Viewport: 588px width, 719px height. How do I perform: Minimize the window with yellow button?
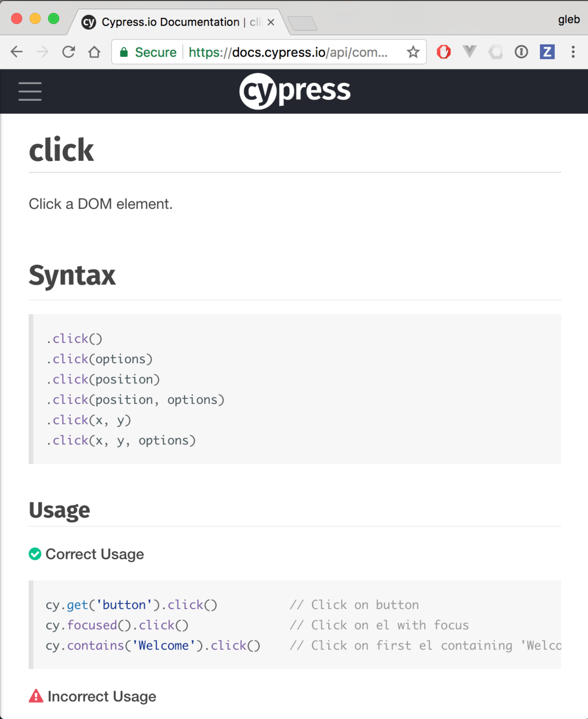point(35,19)
